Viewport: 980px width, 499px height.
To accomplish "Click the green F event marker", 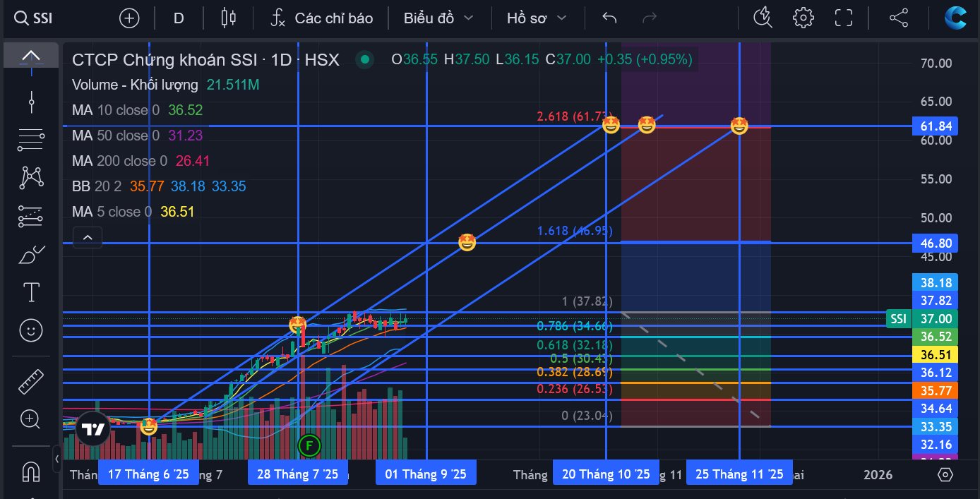I will coord(309,445).
